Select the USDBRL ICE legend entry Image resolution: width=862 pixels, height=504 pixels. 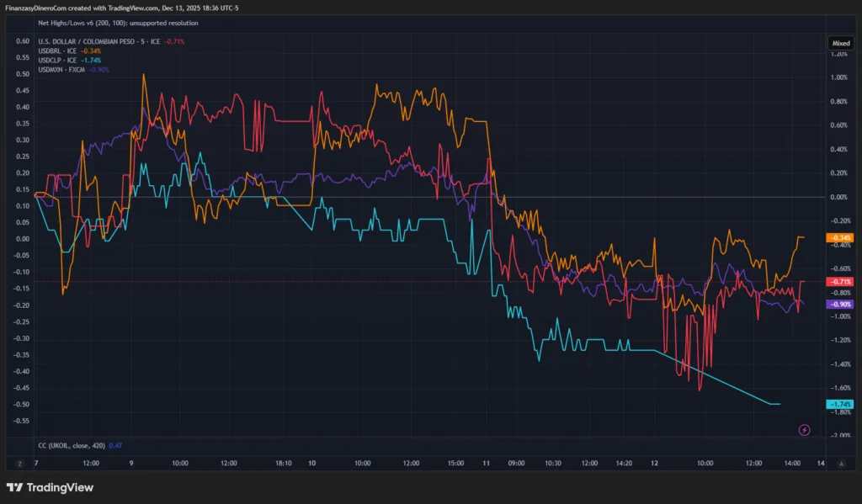[x=58, y=50]
